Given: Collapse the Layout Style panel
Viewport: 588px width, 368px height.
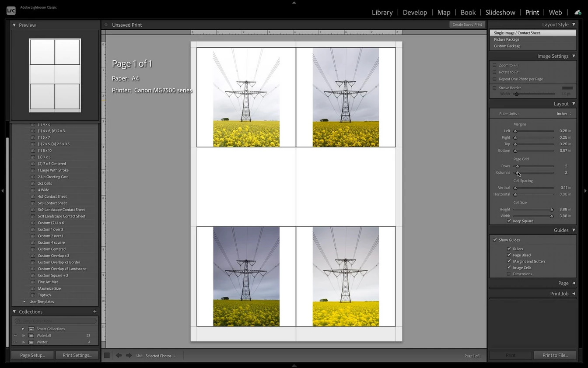Looking at the screenshot, I should coord(574,25).
